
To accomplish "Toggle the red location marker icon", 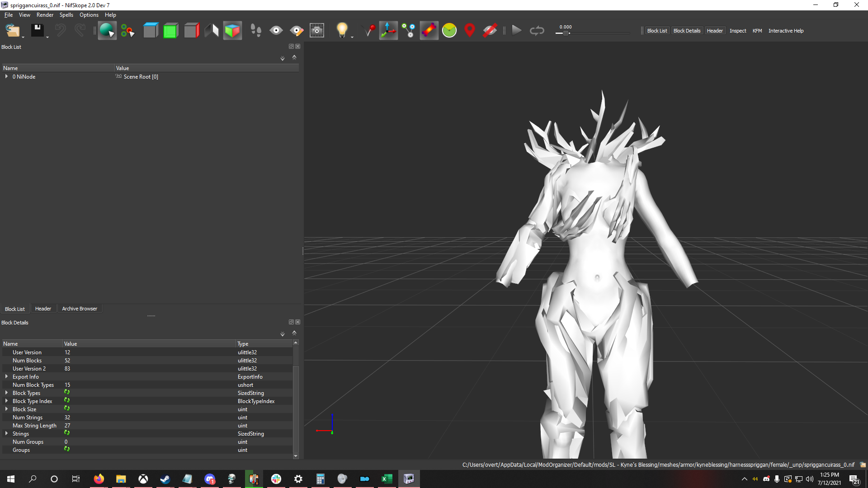I will click(x=470, y=31).
